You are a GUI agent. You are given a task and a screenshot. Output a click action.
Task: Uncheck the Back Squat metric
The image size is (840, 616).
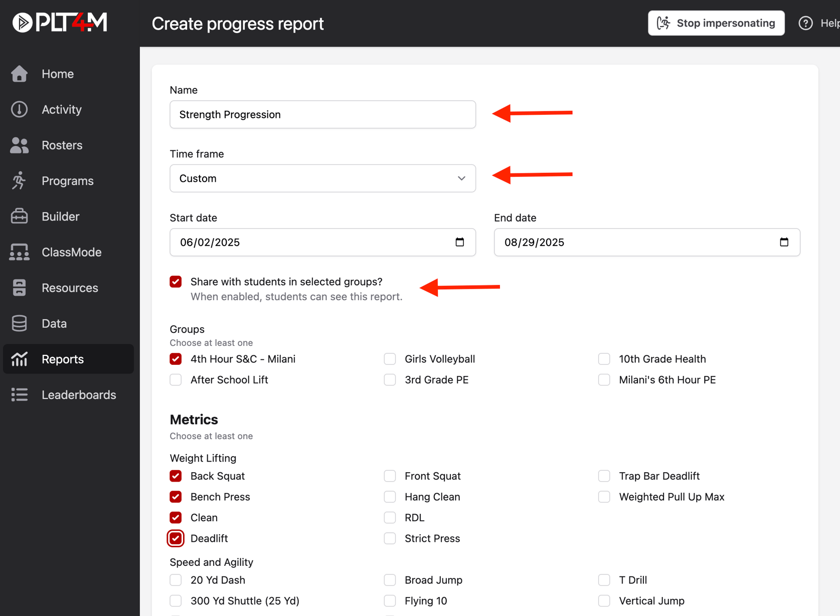176,476
